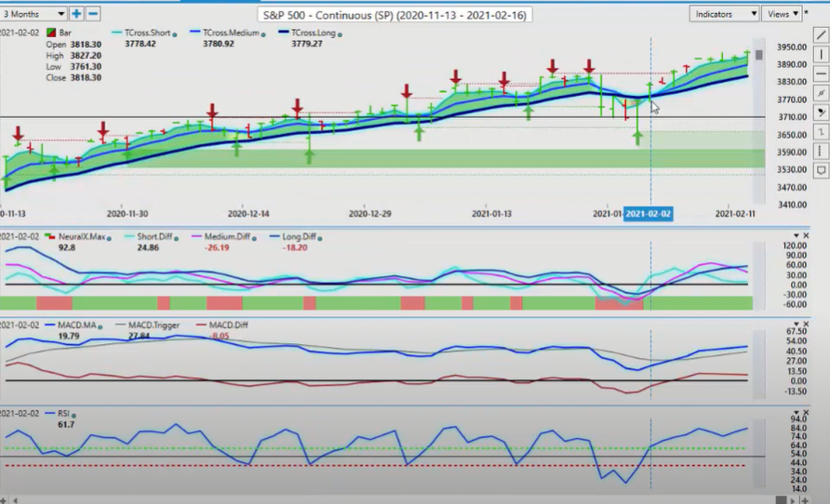Open the Views dropdown

tap(782, 14)
